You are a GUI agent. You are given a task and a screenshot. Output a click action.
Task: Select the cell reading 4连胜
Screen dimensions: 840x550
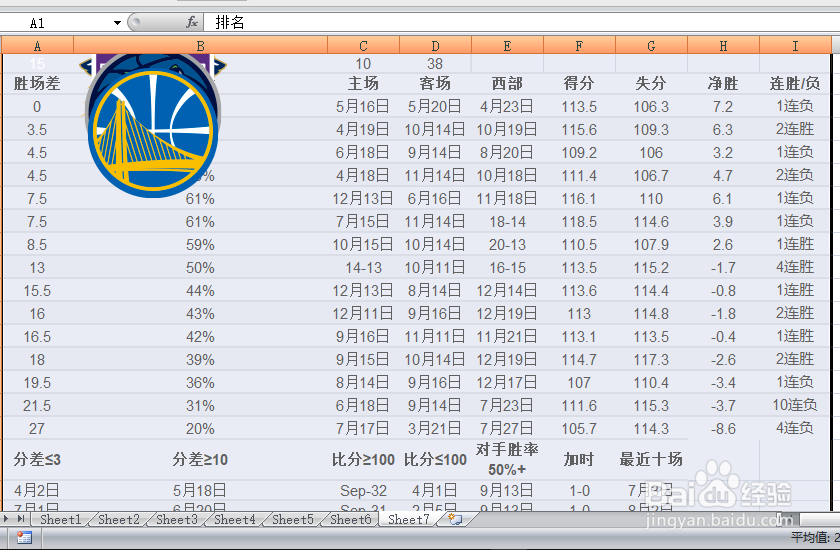tap(795, 267)
